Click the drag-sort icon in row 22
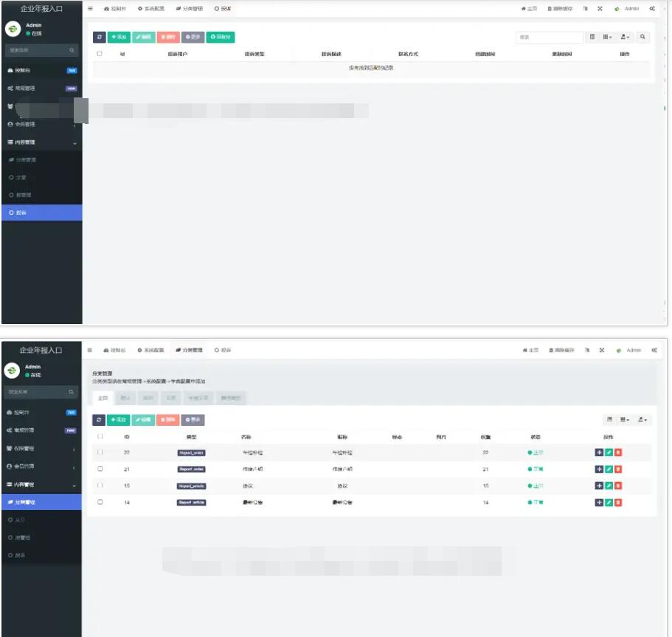Image resolution: width=672 pixels, height=637 pixels. point(599,452)
